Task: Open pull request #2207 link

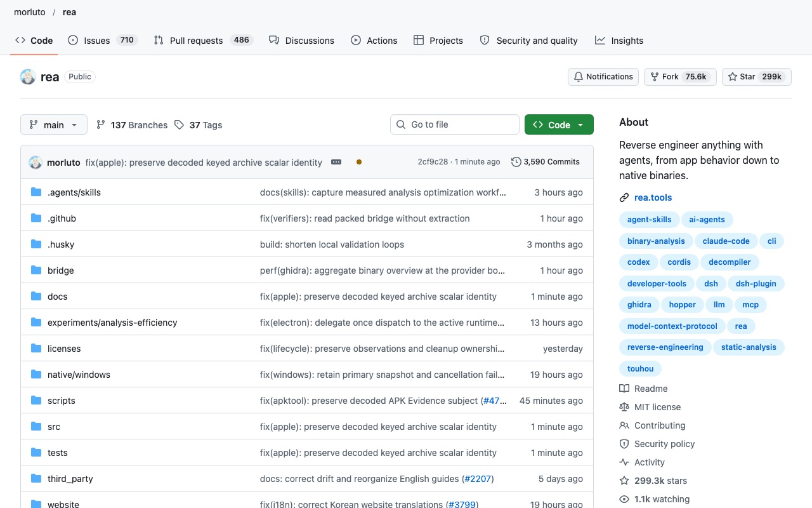Action: [478, 479]
